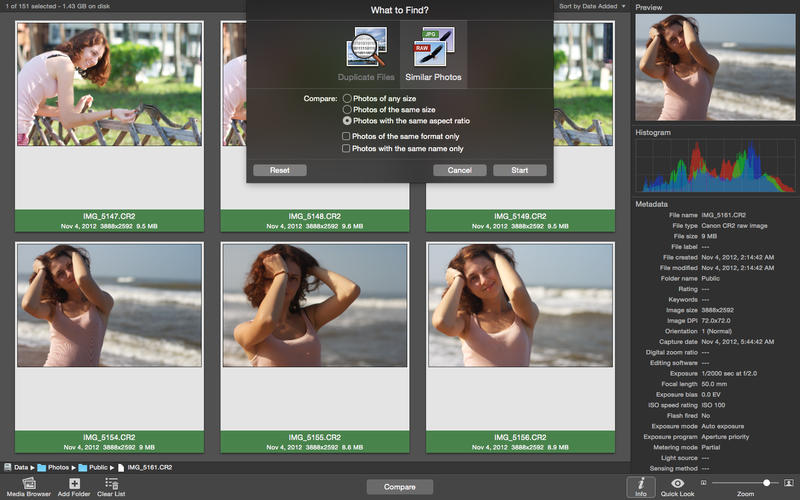
Task: Select the Similar Photos search mode icon
Action: [x=433, y=51]
